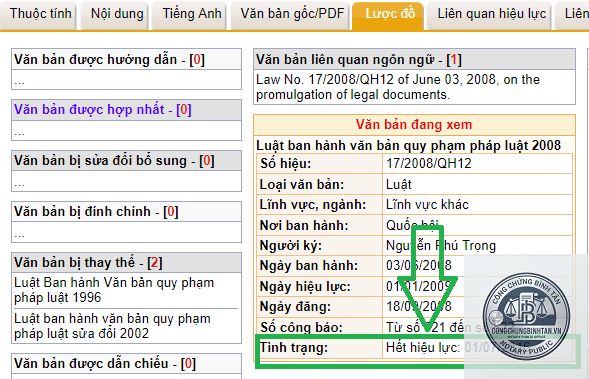Click the Loại văn bản label

click(x=302, y=184)
